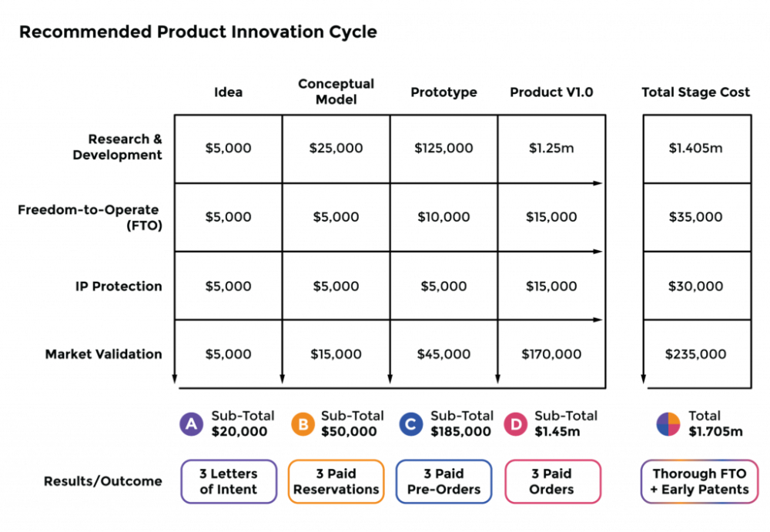
Task: Click the multicolor Total pie icon
Action: point(668,424)
